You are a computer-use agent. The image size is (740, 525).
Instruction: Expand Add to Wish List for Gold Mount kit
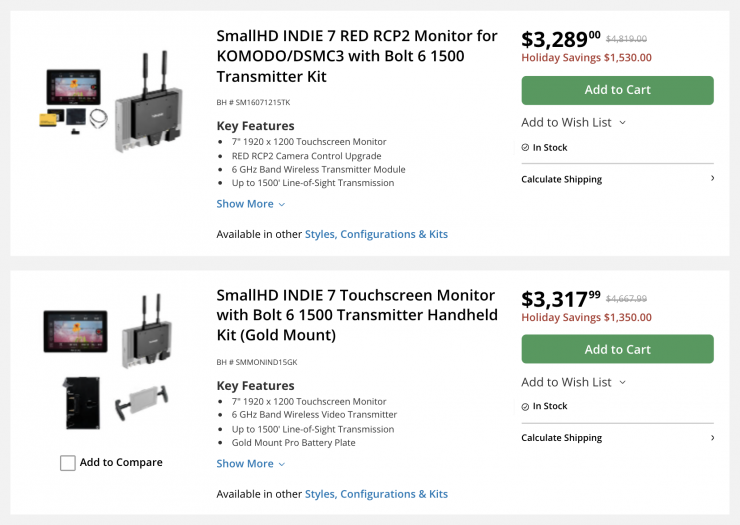tap(573, 382)
